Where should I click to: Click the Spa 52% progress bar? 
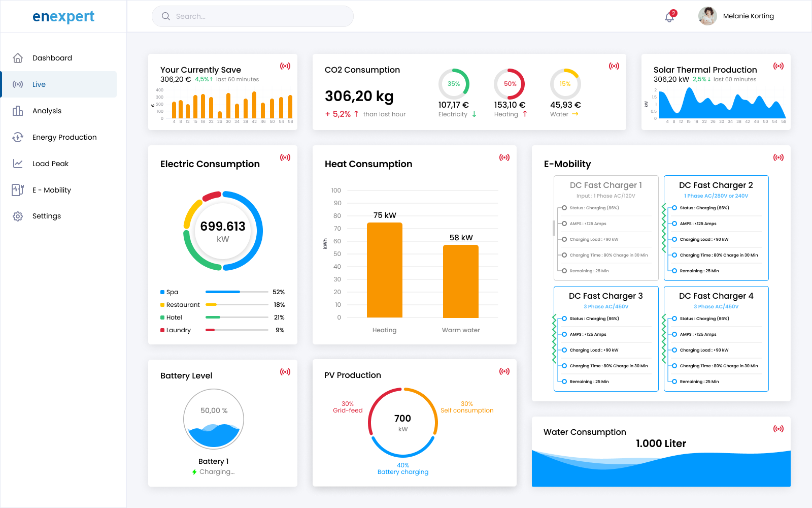click(x=237, y=292)
